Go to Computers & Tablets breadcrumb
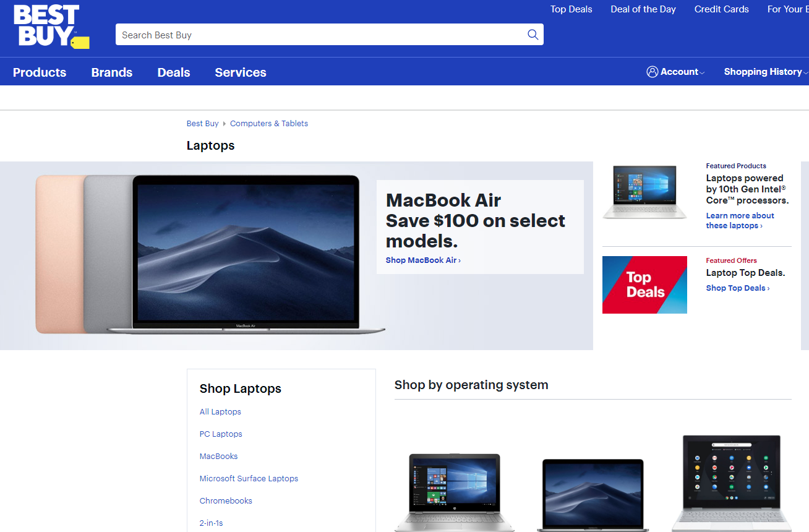809x532 pixels. click(269, 124)
